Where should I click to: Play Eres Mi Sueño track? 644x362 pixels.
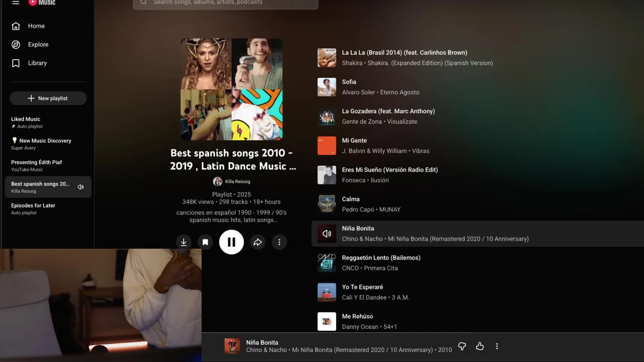[x=390, y=170]
